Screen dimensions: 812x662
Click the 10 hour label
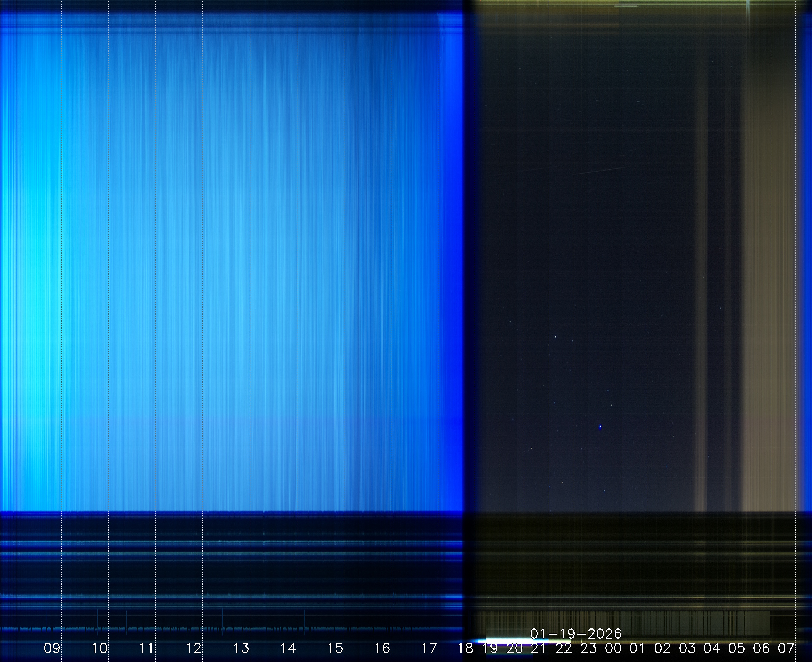[x=99, y=648]
